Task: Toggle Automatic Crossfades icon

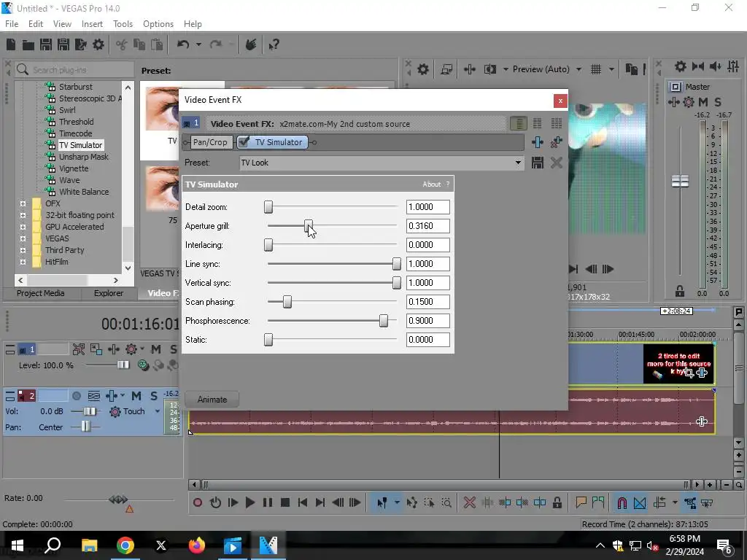Action: click(640, 502)
